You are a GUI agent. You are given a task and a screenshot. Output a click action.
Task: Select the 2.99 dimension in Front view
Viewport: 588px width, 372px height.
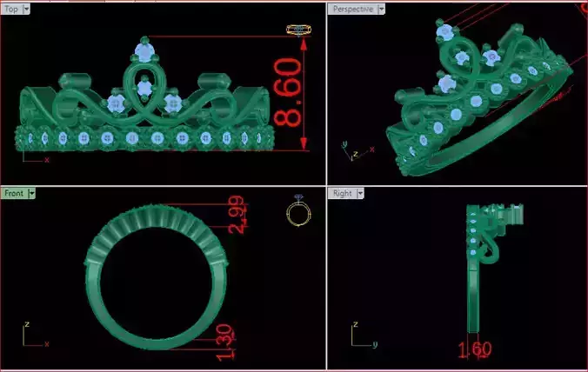tap(237, 215)
